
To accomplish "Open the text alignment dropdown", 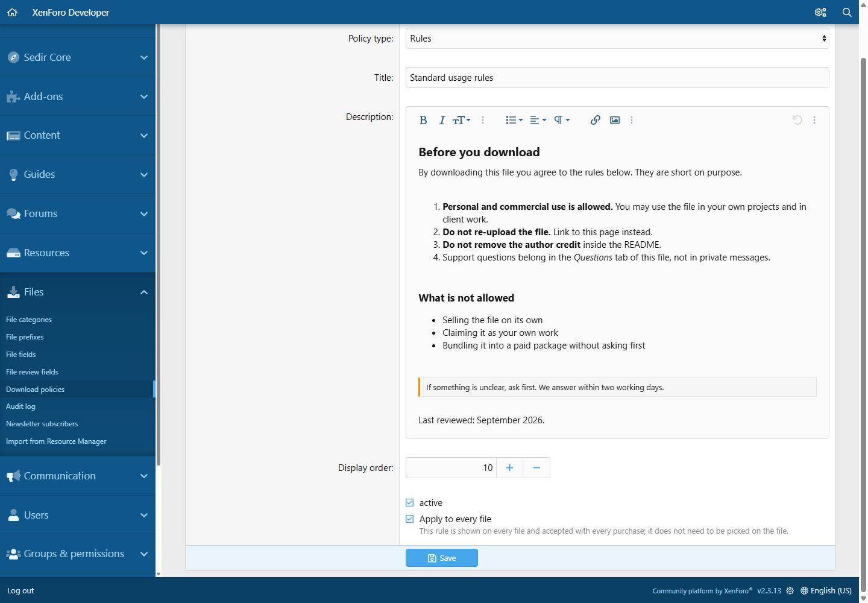I will 538,120.
